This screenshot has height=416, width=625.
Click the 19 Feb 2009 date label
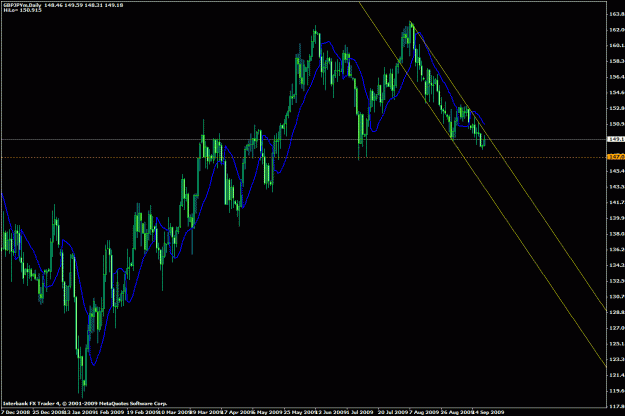click(x=142, y=412)
